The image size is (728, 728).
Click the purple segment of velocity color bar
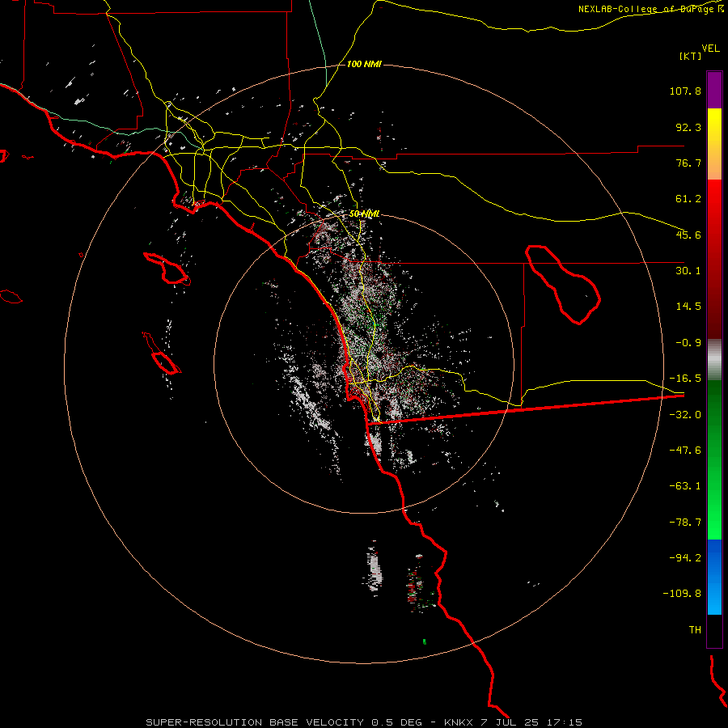pos(714,90)
